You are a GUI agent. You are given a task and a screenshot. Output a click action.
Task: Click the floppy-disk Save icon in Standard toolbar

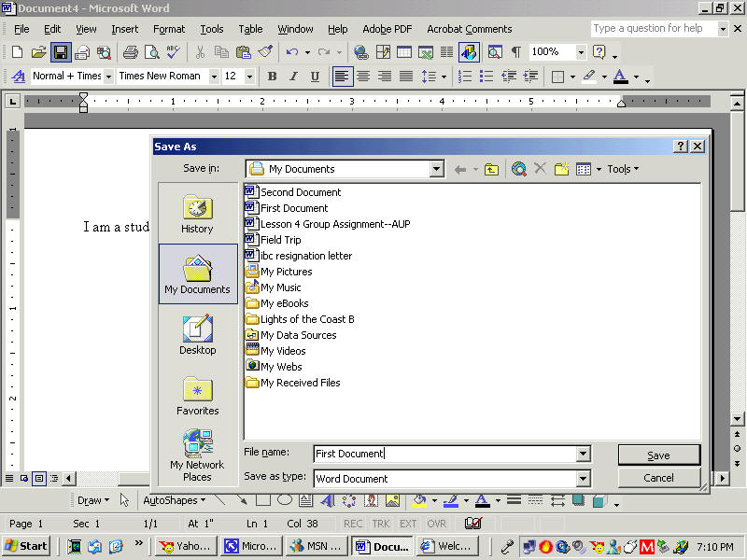tap(61, 52)
